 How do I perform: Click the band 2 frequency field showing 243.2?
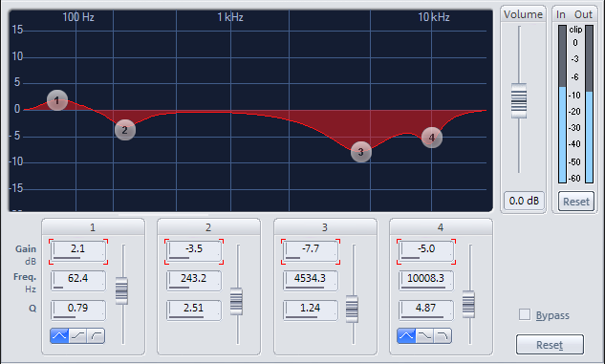point(194,281)
